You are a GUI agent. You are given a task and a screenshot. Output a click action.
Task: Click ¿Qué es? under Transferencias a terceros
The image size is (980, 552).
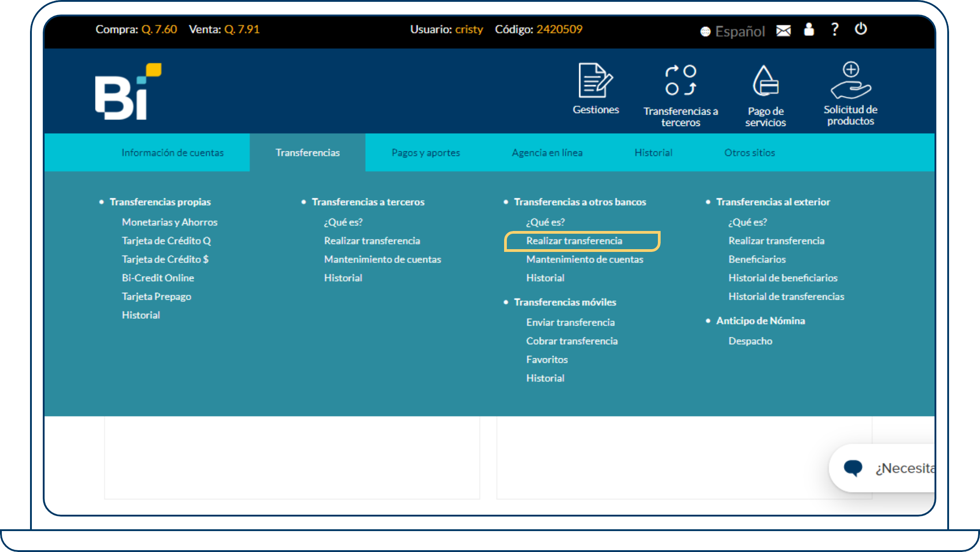[x=344, y=222]
